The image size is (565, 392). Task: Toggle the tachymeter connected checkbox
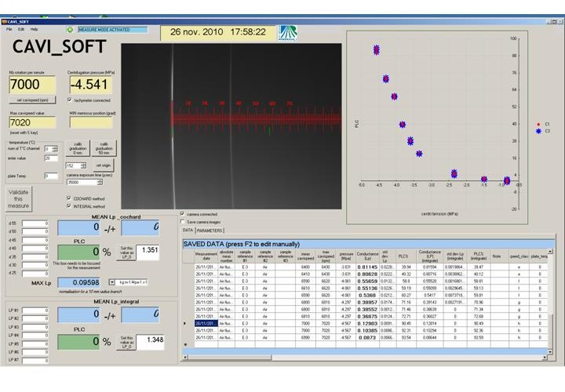(71, 100)
